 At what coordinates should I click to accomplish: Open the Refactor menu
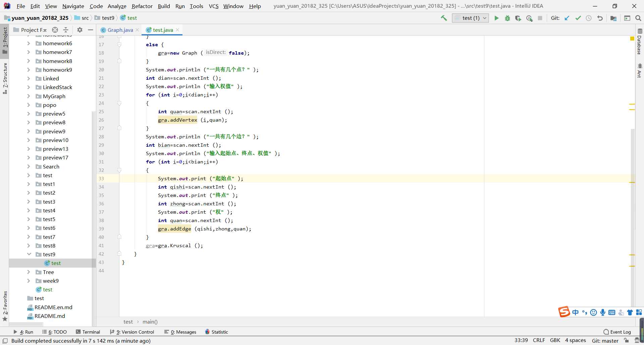tap(142, 6)
